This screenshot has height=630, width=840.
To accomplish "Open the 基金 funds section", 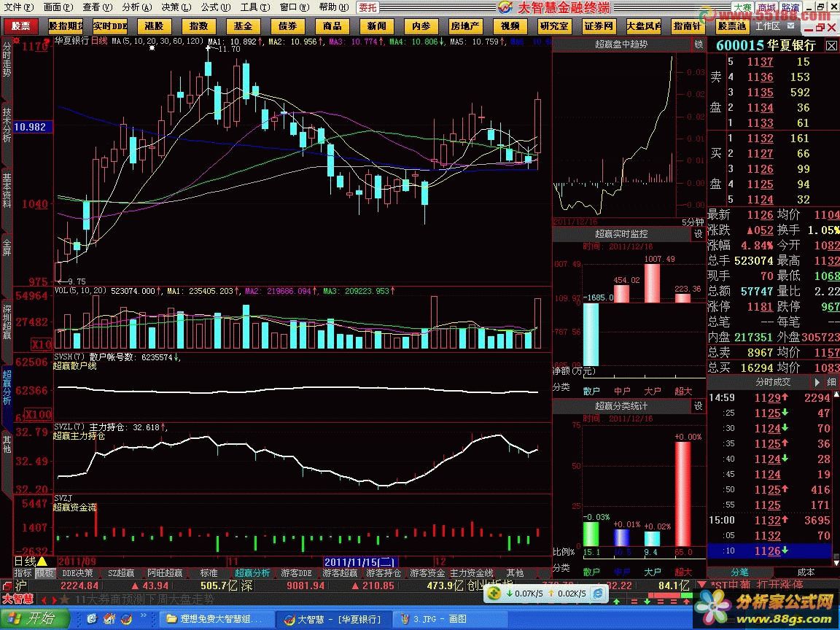I will [243, 26].
